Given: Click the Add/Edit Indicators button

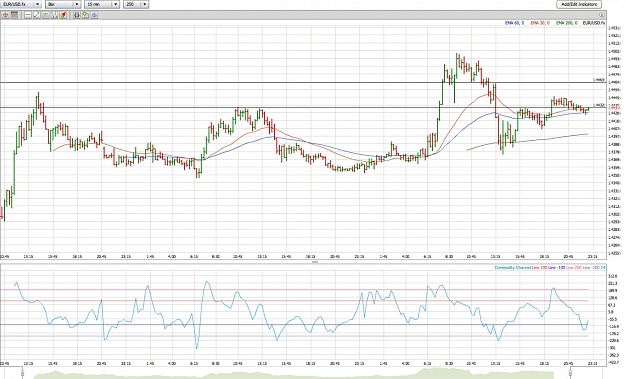Looking at the screenshot, I should coord(579,4).
